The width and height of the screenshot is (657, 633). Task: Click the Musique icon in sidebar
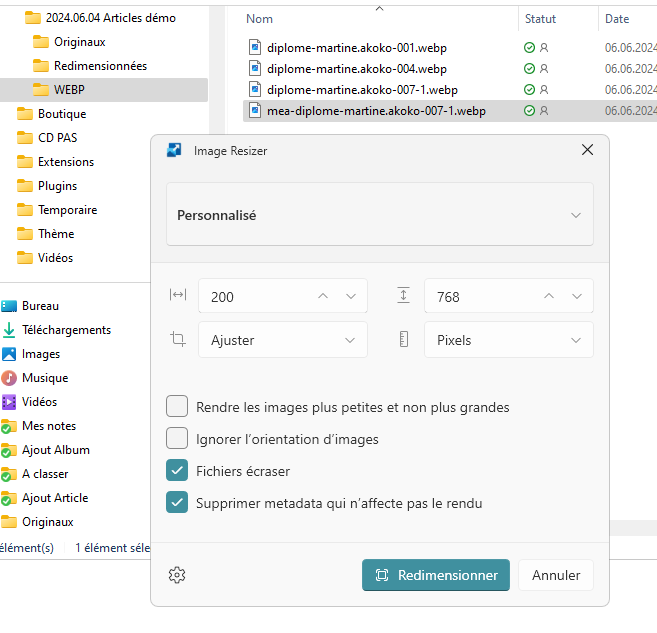click(x=9, y=378)
